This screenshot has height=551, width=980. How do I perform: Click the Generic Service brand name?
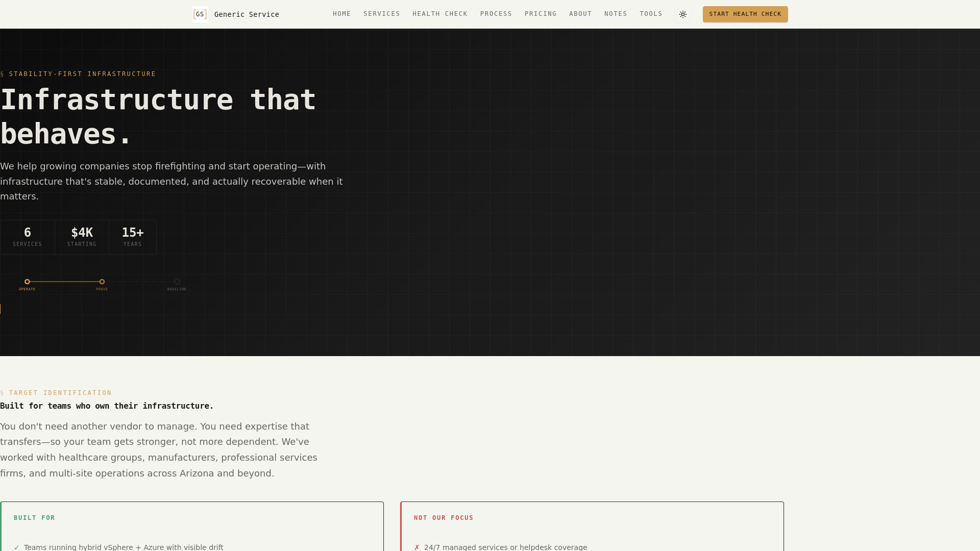coord(247,14)
